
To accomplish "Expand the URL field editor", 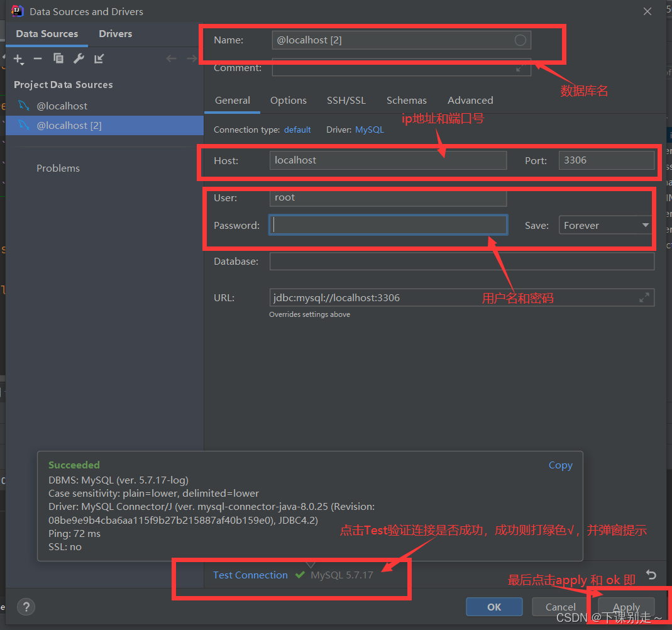I will [x=644, y=297].
